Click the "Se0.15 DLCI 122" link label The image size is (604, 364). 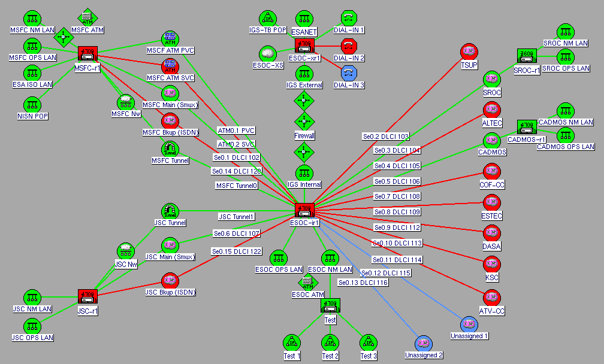click(237, 251)
